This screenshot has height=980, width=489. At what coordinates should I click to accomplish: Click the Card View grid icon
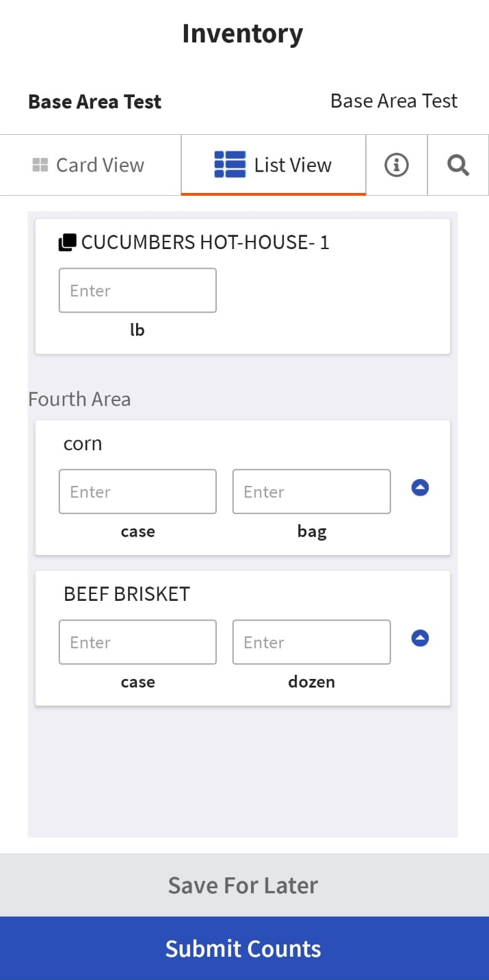[39, 164]
